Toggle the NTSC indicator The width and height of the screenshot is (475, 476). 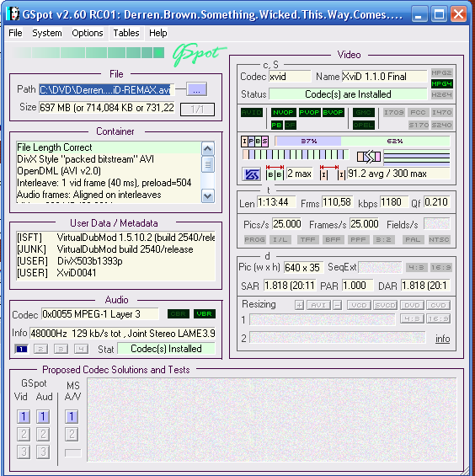click(x=439, y=239)
